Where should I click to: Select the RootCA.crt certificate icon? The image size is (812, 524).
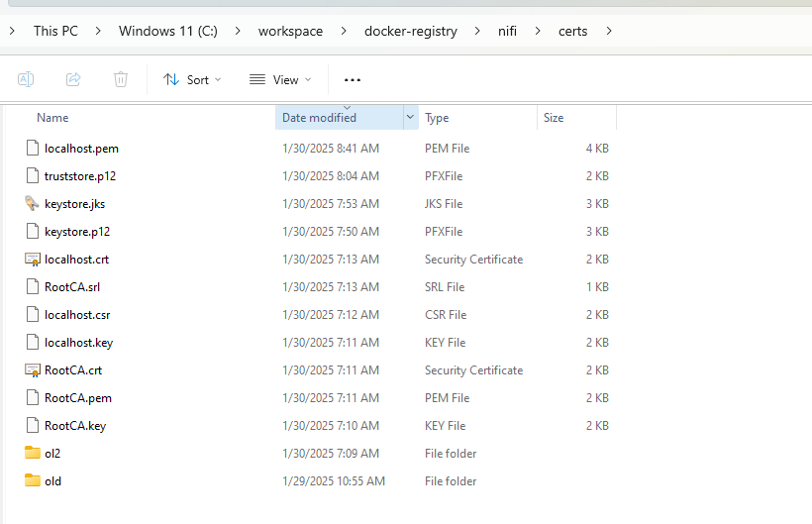click(x=32, y=370)
